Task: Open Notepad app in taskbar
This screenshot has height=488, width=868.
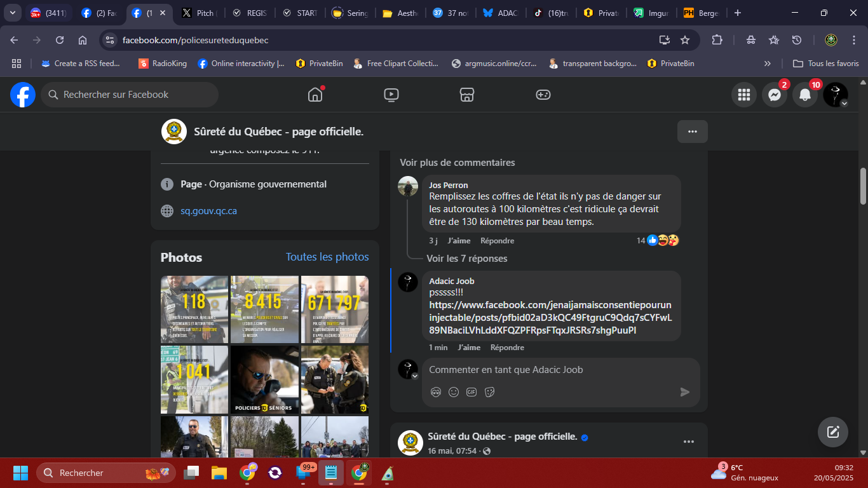Action: pos(331,473)
